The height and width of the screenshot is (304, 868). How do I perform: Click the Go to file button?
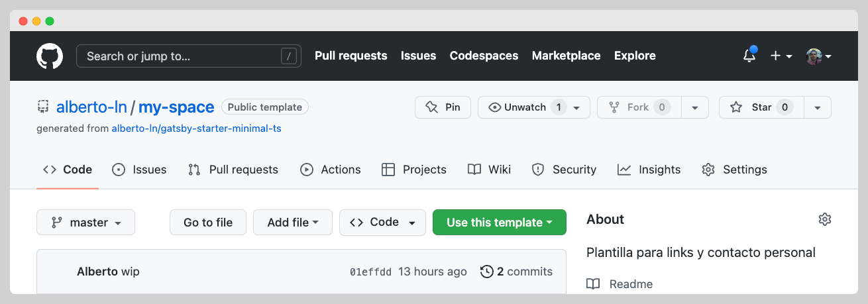(208, 223)
